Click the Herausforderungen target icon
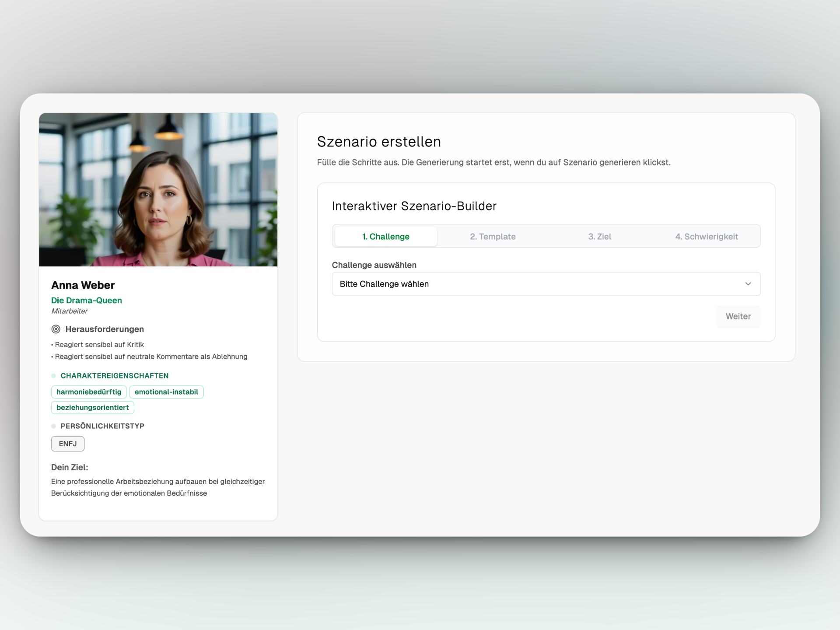840x630 pixels. coord(55,329)
